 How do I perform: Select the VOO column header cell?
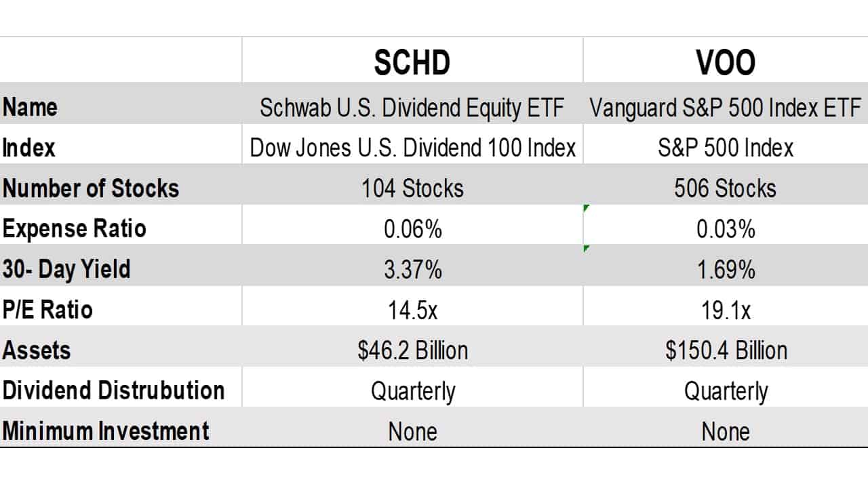point(726,62)
